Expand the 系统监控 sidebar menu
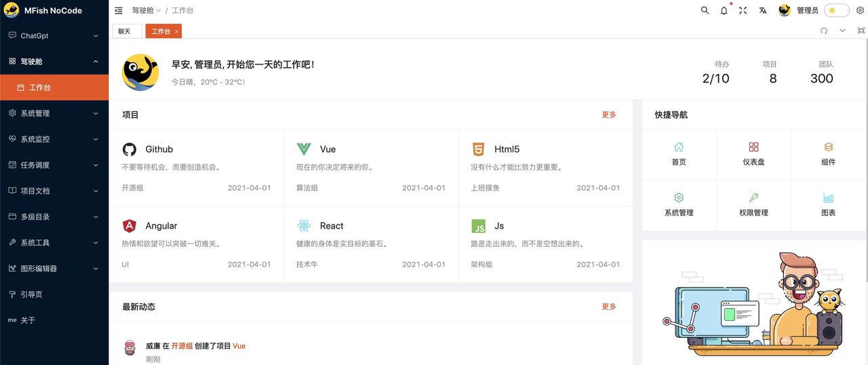 tap(54, 139)
